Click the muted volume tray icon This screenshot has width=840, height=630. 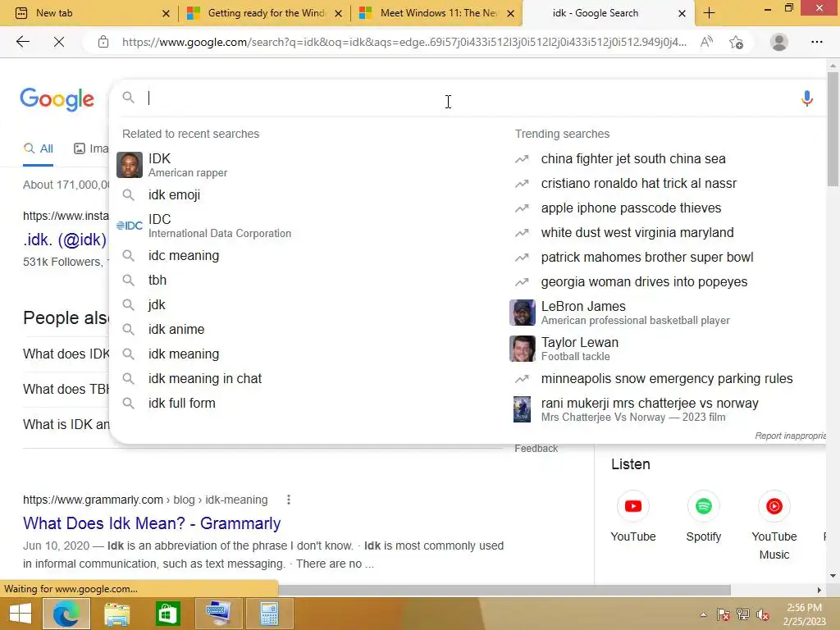click(763, 614)
